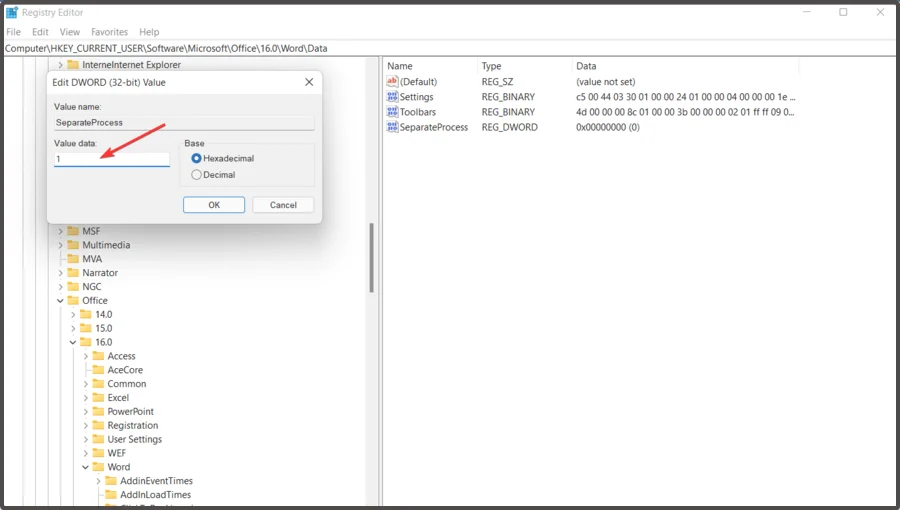The height and width of the screenshot is (510, 900).
Task: Select the Hexadecimal base option
Action: (196, 158)
